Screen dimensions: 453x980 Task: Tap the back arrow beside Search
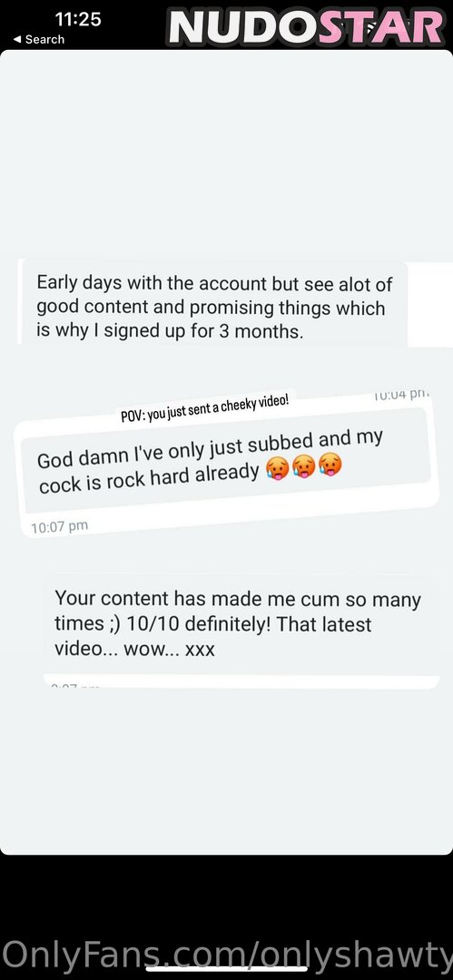17,39
